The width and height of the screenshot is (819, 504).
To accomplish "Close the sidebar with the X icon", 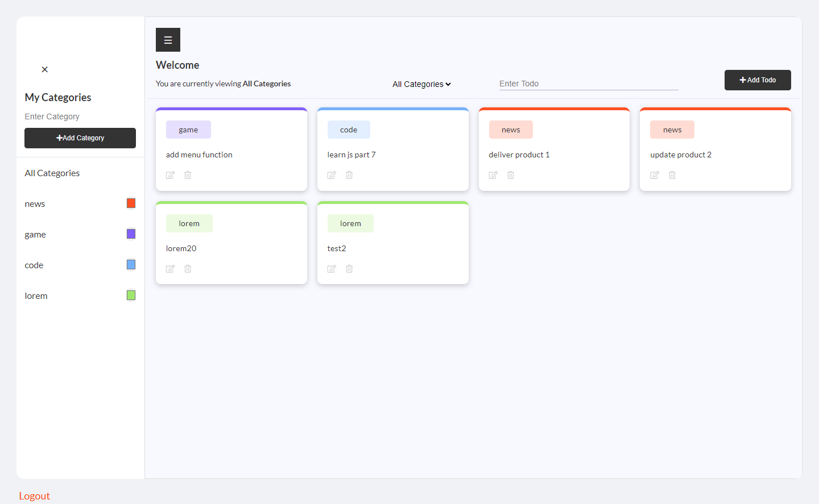I will click(45, 69).
